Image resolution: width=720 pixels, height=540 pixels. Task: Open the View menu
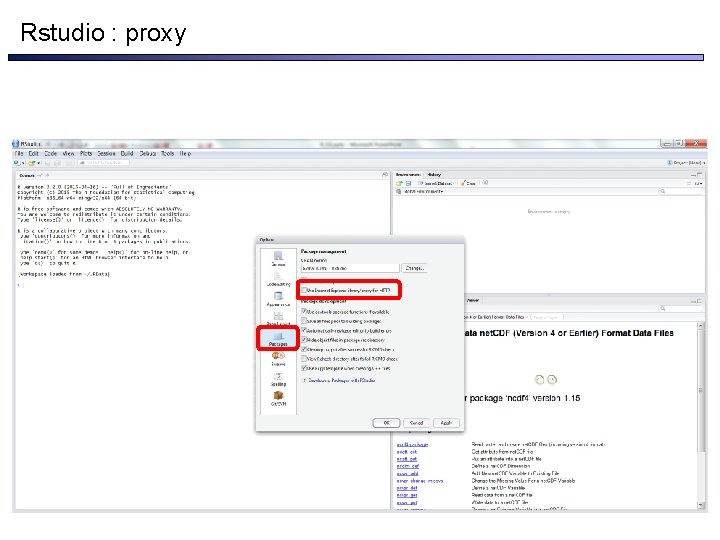point(68,153)
